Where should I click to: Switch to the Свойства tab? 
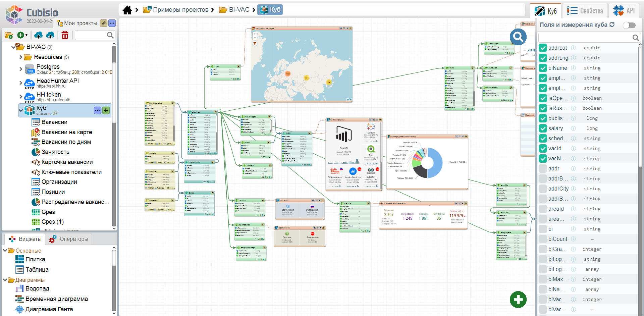point(585,11)
